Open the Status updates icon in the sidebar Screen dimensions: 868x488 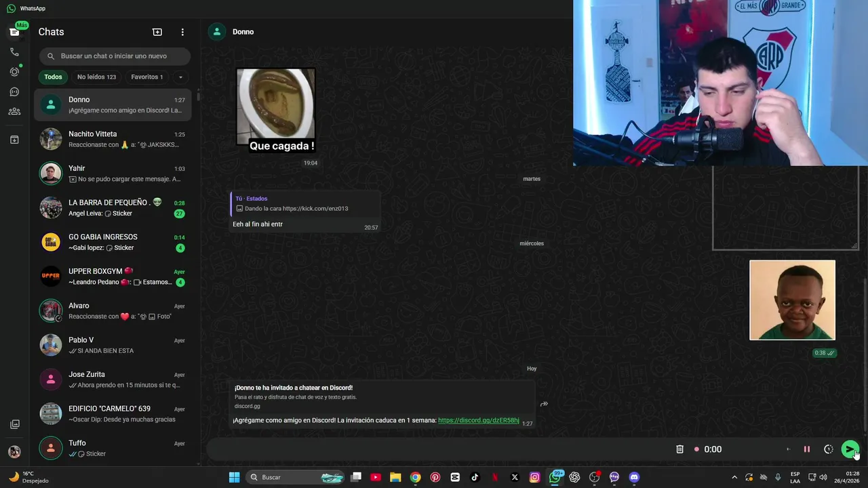[14, 72]
